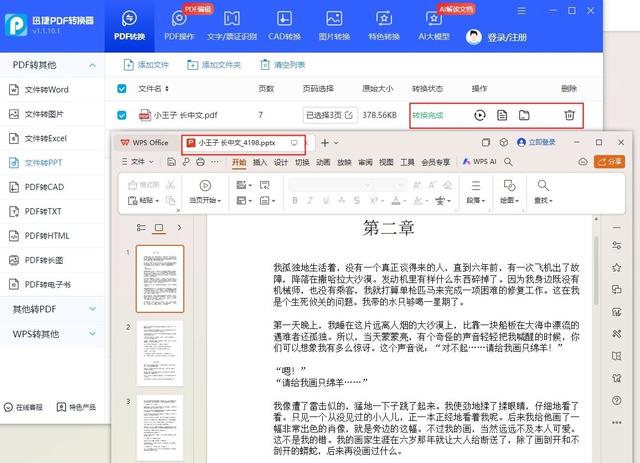Select 文件转图片 in the sidebar
Image resolution: width=640 pixels, height=463 pixels.
[52, 114]
